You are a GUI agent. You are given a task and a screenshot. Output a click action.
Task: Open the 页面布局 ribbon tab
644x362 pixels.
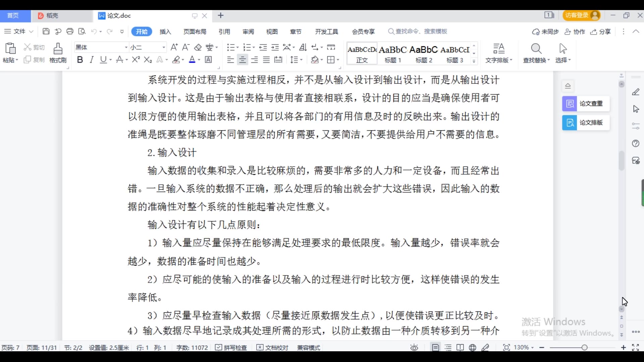click(x=195, y=32)
